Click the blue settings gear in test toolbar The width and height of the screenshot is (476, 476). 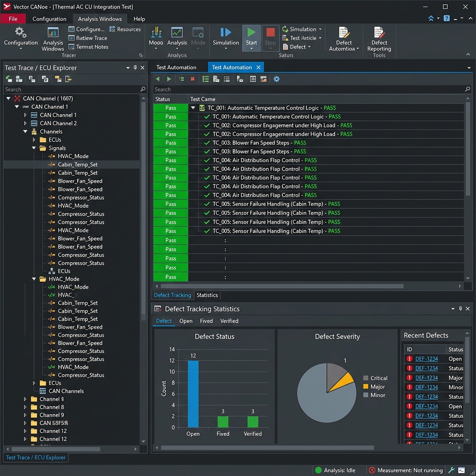pyautogui.click(x=276, y=79)
